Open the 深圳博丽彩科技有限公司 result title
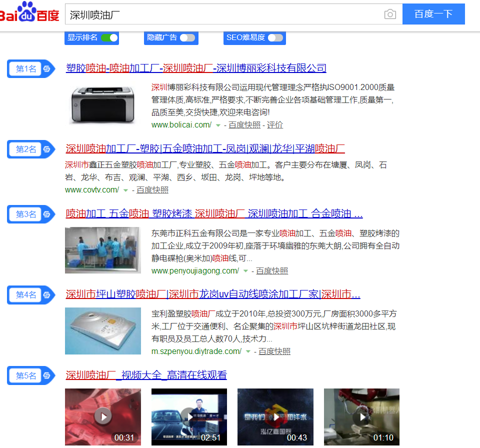This screenshot has height=448, width=480. [196, 68]
